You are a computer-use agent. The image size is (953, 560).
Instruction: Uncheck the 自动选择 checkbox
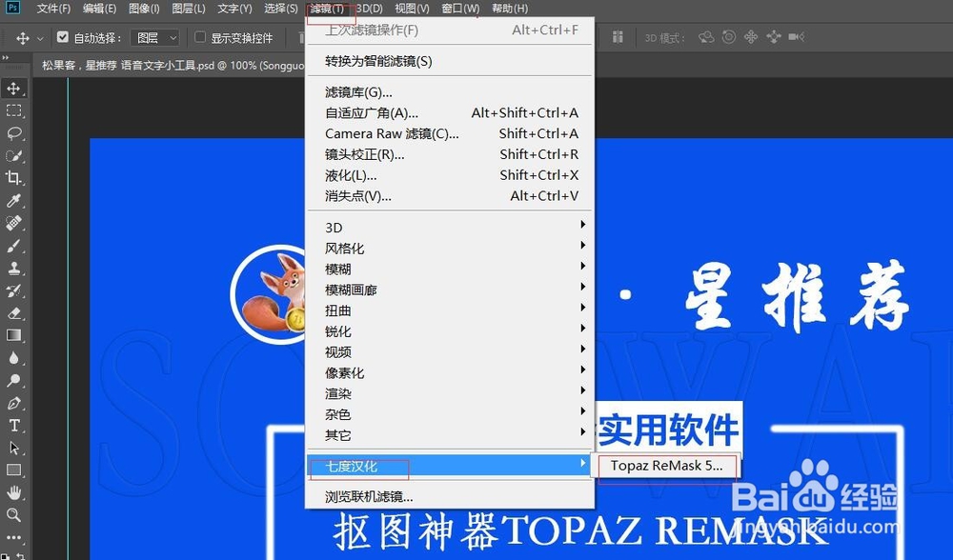(64, 38)
